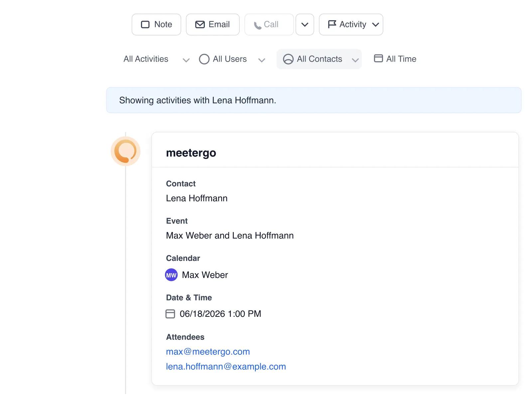Open the Activity dropdown button
The width and height of the screenshot is (532, 410).
click(x=351, y=24)
